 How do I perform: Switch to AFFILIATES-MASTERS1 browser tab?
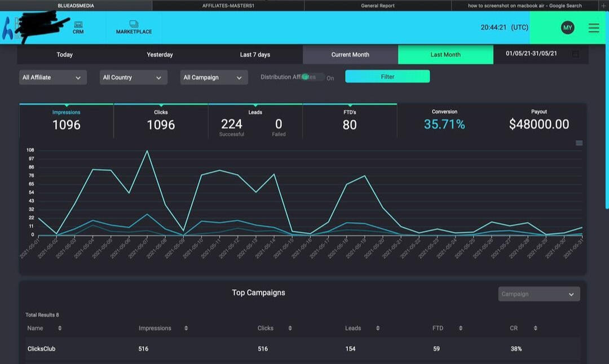point(228,6)
